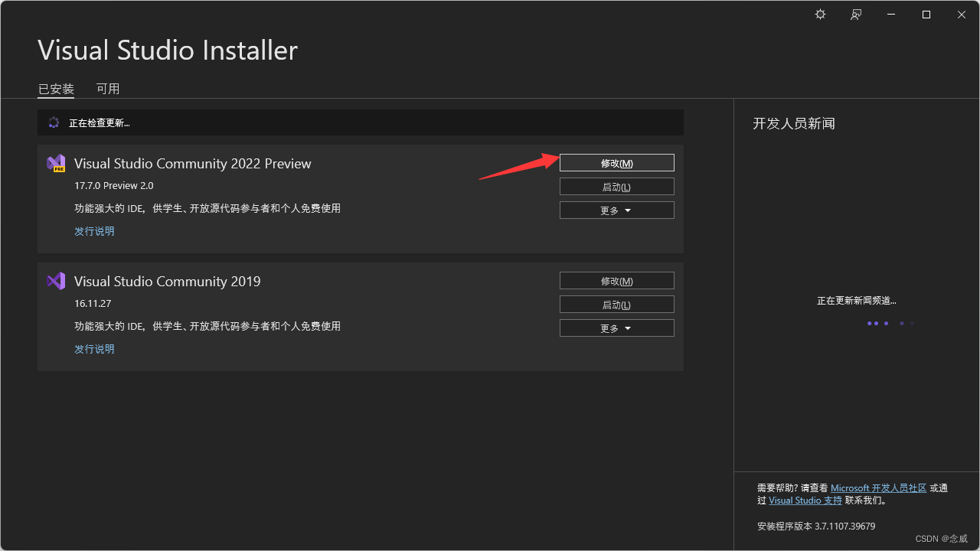Expand 更多 dropdown for Visual Studio 2022 Preview
Screen dimensions: 980x551
coord(616,210)
